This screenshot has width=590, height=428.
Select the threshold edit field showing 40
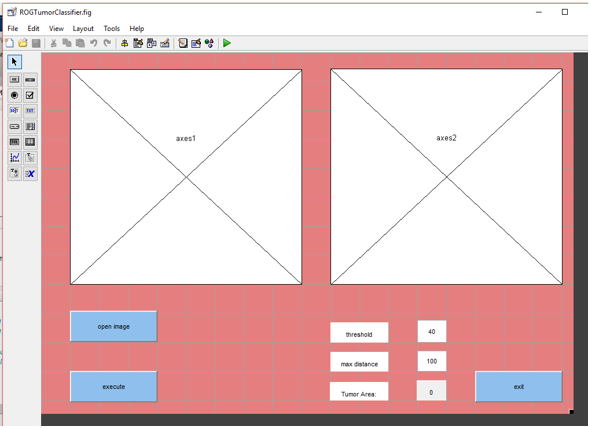point(432,331)
